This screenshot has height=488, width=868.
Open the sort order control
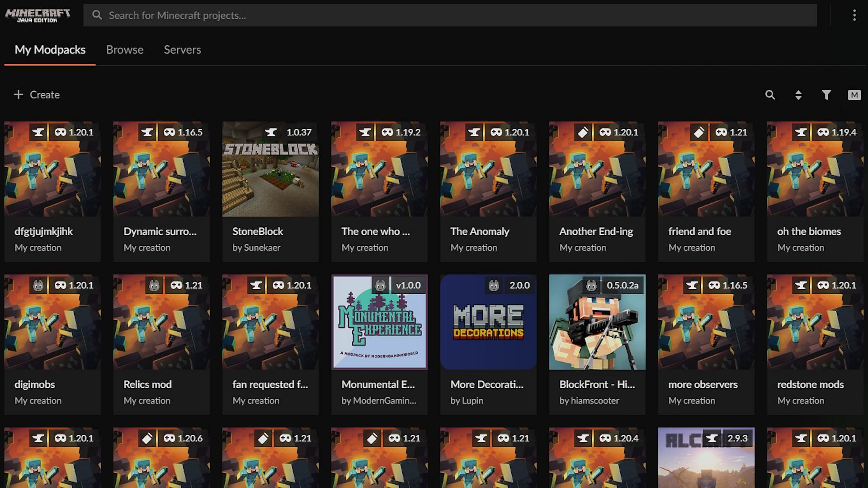click(798, 95)
